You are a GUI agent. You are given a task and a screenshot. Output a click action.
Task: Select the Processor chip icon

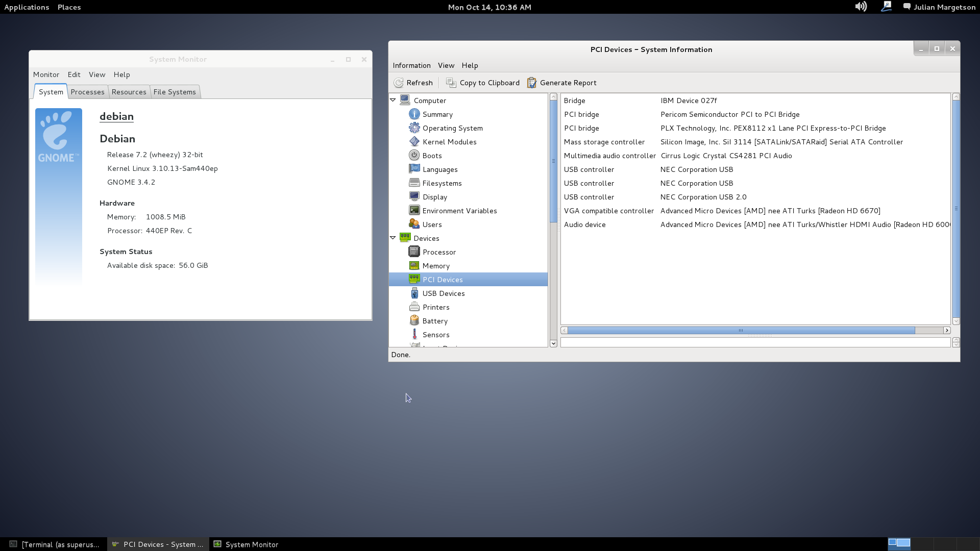414,252
